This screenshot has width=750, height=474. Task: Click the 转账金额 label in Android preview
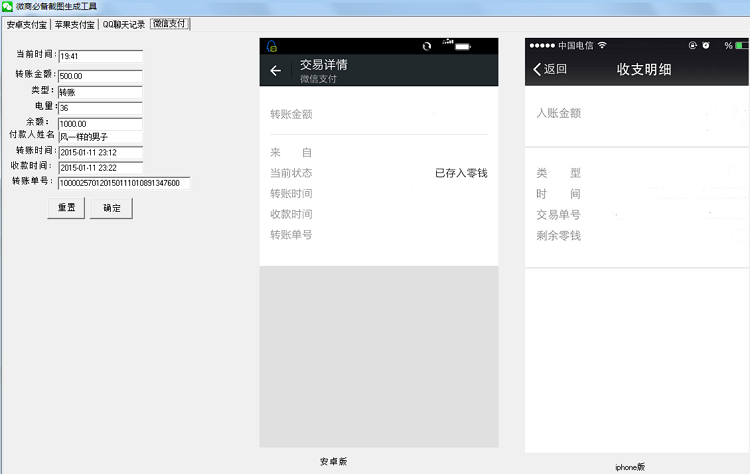click(291, 114)
